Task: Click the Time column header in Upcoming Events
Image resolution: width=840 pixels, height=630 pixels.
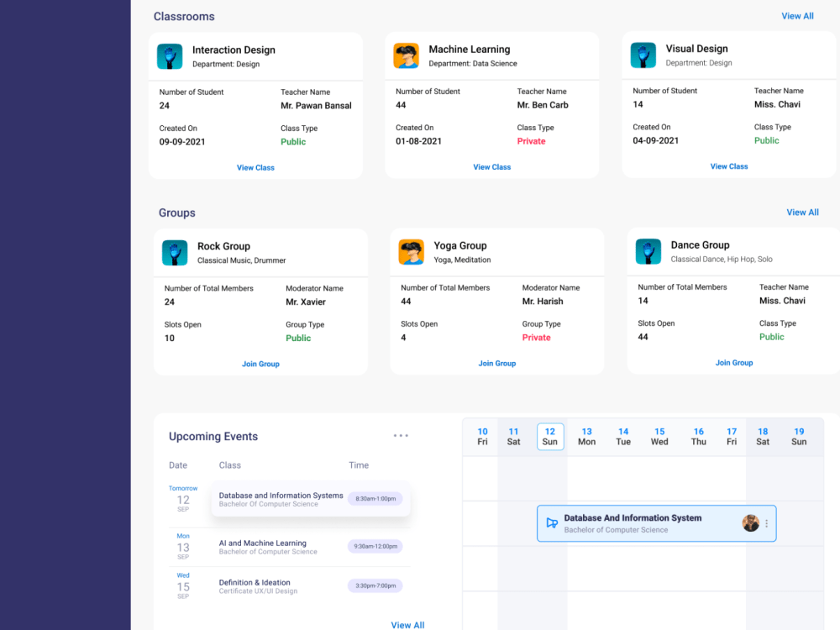Action: 359,465
